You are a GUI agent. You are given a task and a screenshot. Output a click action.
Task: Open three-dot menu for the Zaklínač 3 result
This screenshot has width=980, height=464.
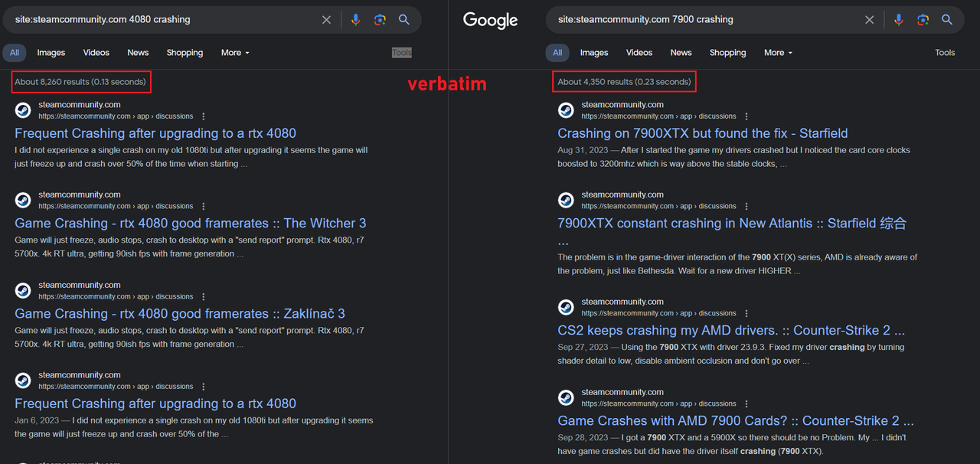click(204, 296)
